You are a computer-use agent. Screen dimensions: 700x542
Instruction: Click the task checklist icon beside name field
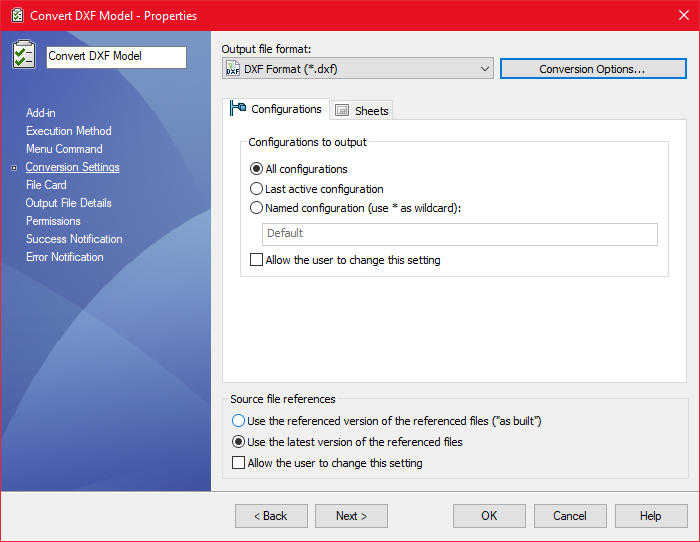[24, 54]
